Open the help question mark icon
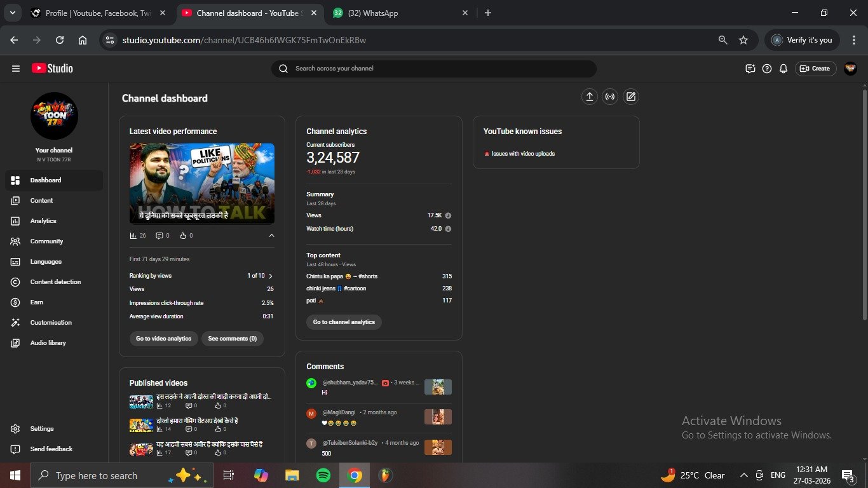Viewport: 868px width, 488px height. coord(767,69)
